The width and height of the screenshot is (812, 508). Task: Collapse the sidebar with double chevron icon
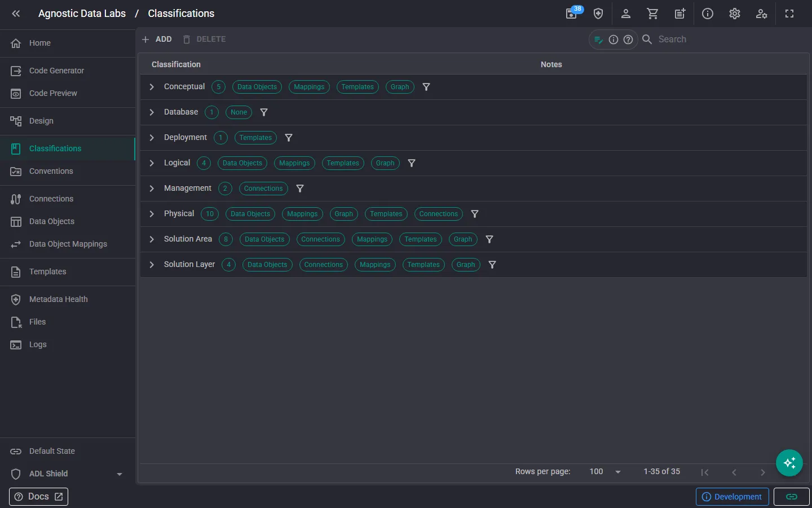[x=16, y=14]
